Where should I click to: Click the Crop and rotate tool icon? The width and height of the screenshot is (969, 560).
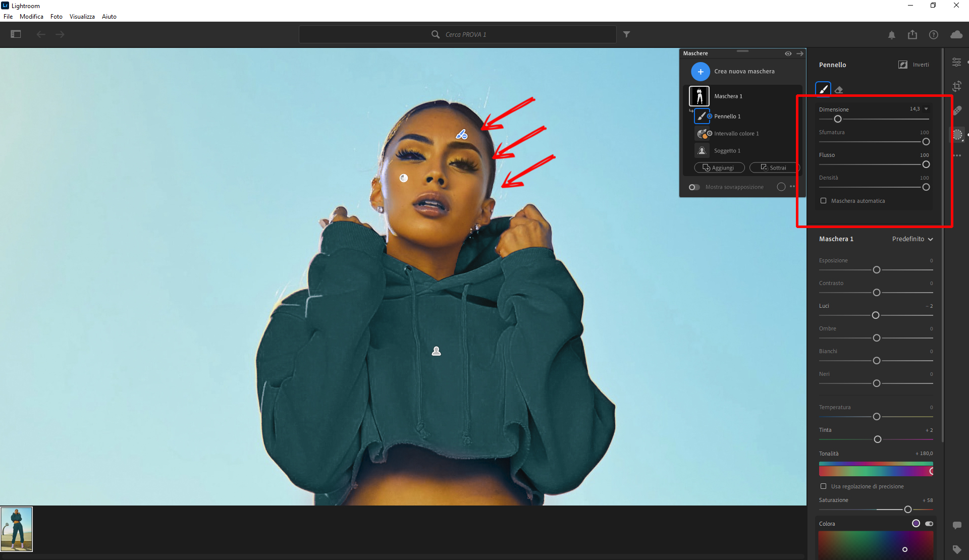[x=957, y=86]
